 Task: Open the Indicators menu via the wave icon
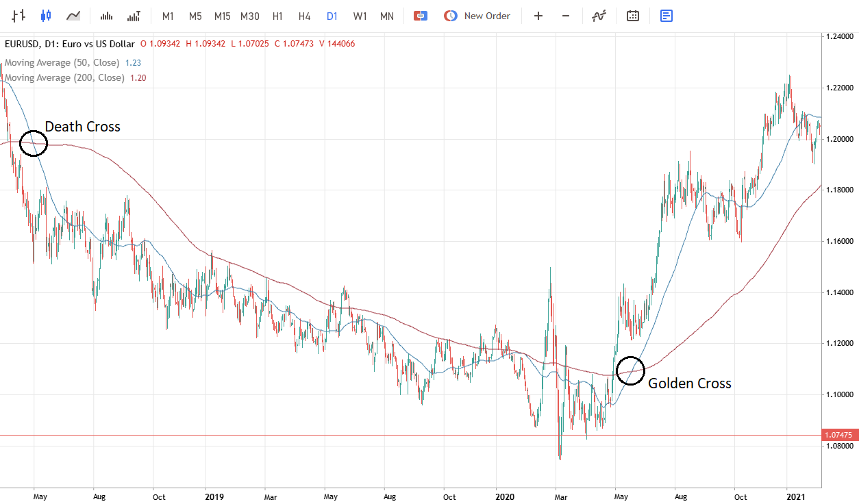point(599,15)
